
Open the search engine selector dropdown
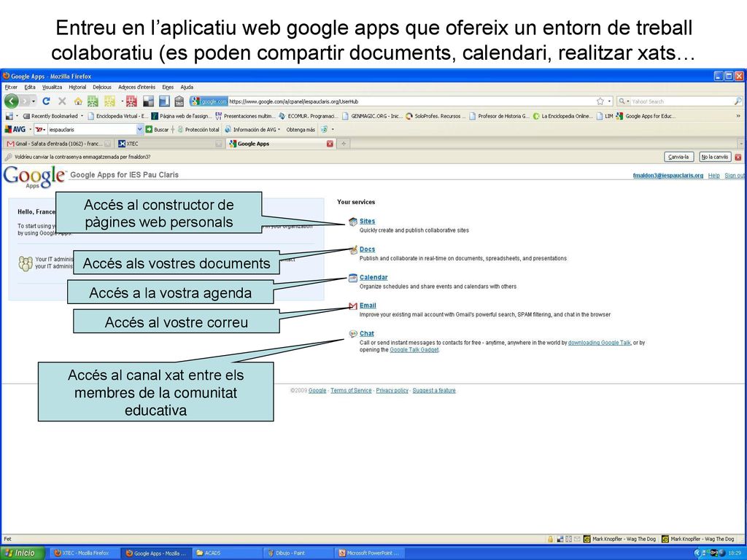coord(624,101)
